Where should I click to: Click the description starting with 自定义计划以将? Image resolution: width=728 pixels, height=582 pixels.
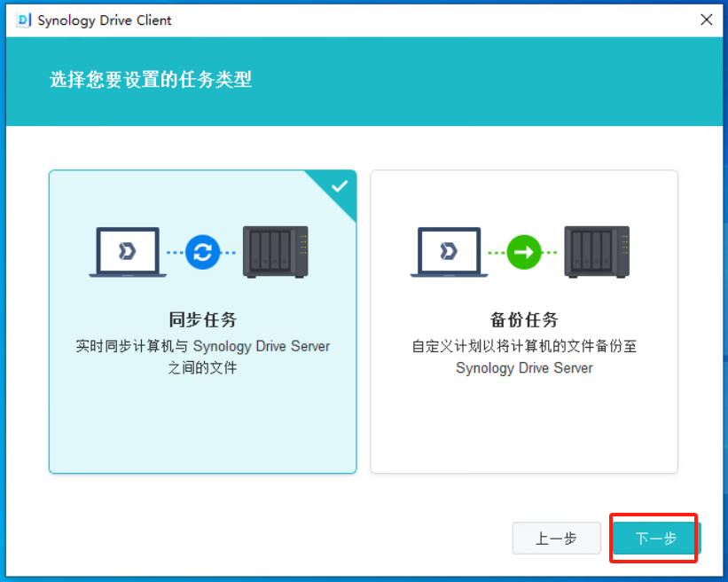tap(524, 357)
